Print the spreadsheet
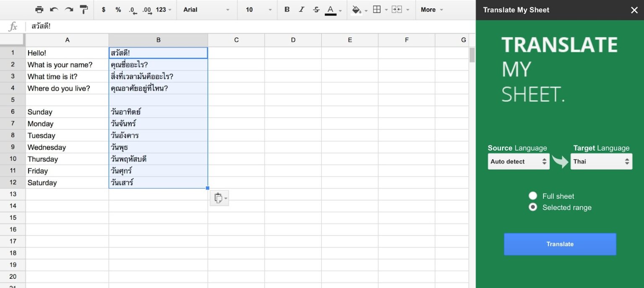Viewport: 644px width, 288px height. click(39, 9)
